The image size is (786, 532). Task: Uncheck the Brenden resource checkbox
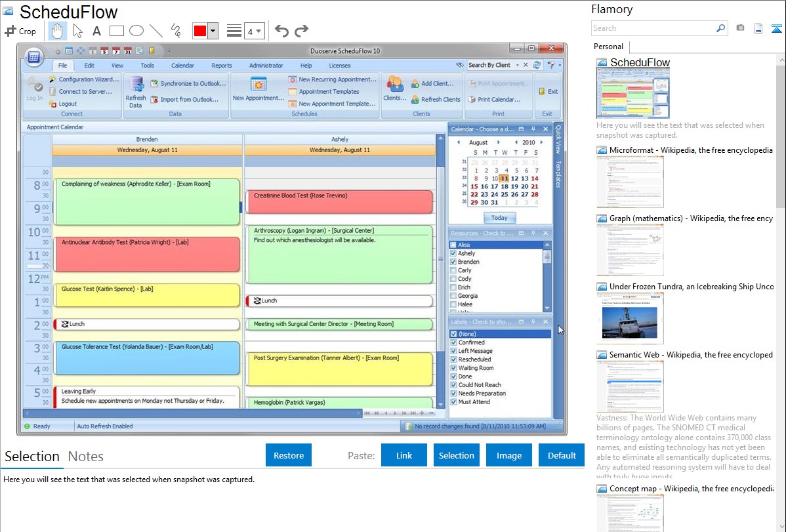click(x=453, y=262)
